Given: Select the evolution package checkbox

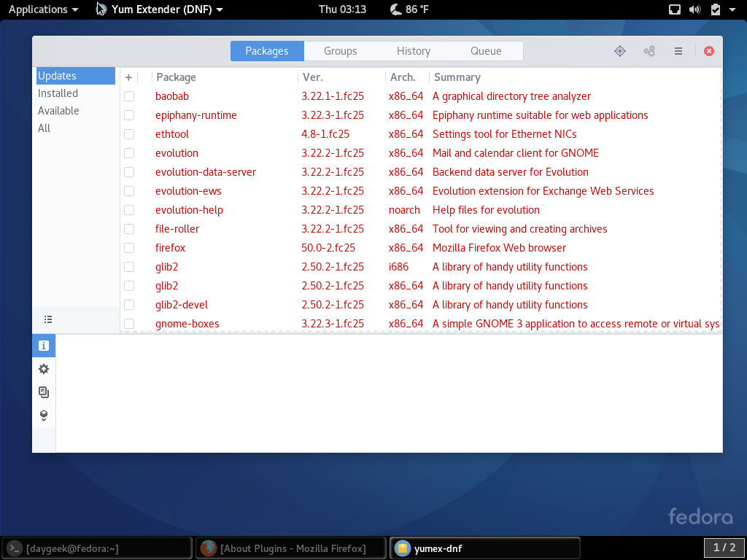Looking at the screenshot, I should click(129, 153).
